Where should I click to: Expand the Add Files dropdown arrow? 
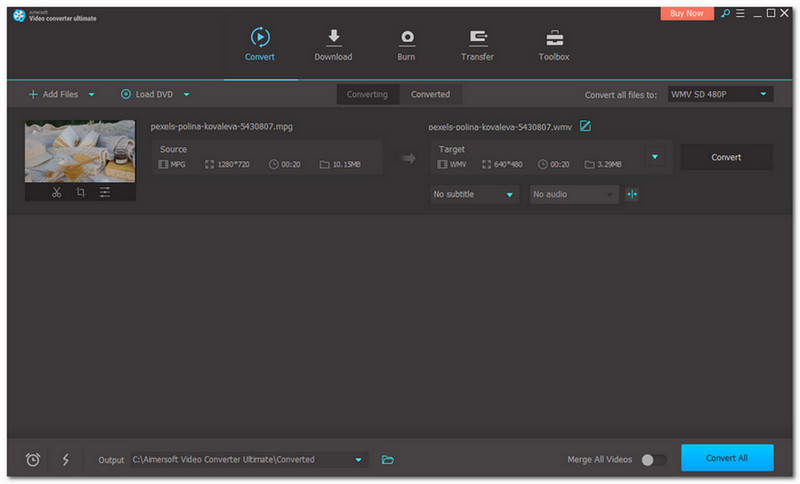point(92,94)
